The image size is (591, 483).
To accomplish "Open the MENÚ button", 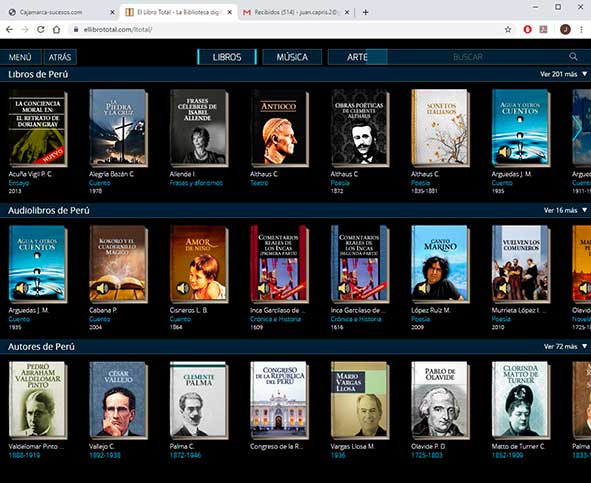I will pyautogui.click(x=20, y=57).
